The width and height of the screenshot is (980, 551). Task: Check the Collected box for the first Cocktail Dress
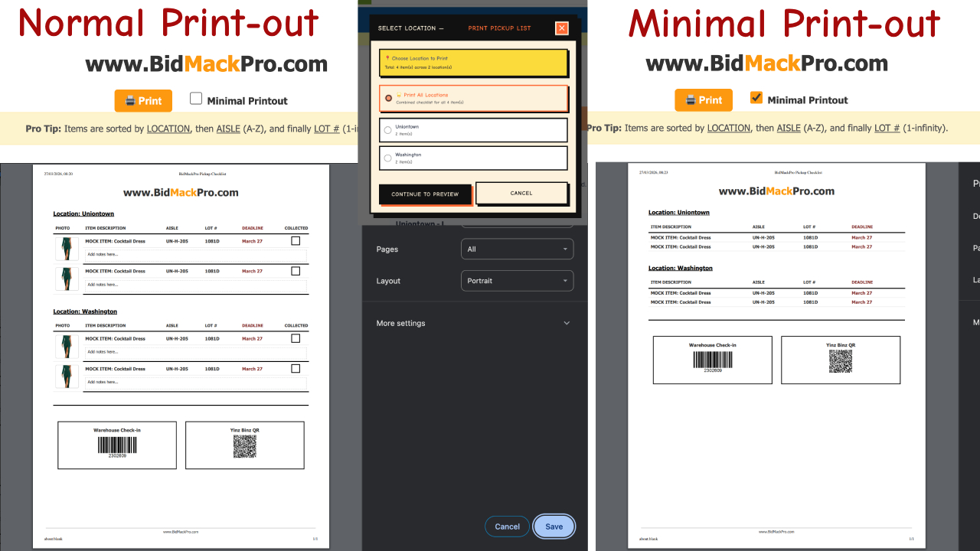coord(296,241)
